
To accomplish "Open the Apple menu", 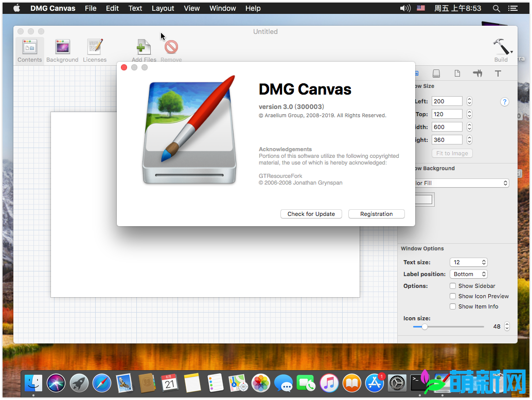I will pyautogui.click(x=16, y=8).
